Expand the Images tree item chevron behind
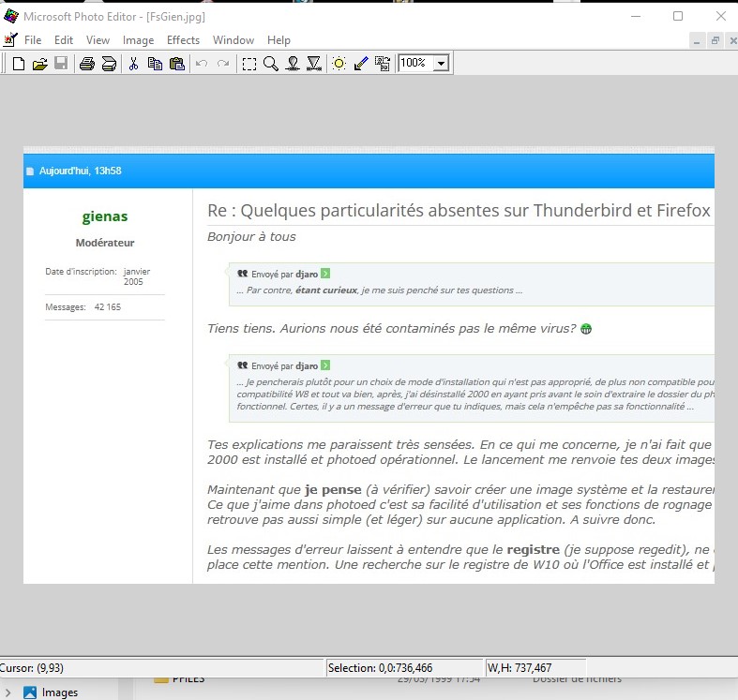 pos(8,693)
